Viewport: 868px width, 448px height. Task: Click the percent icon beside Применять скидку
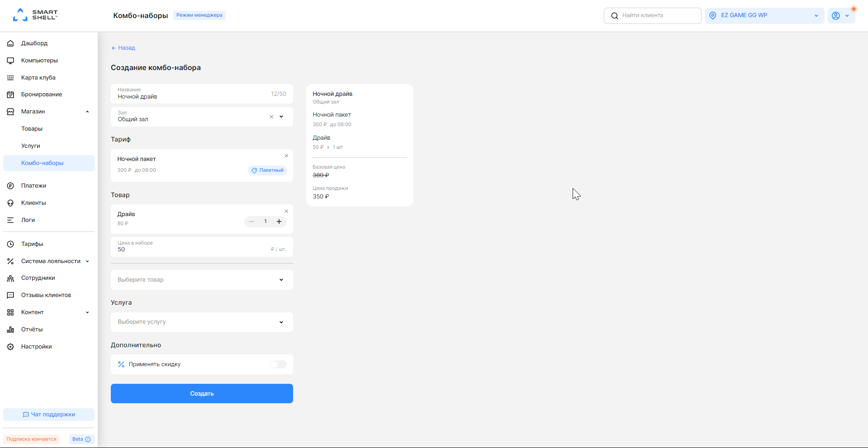click(121, 364)
